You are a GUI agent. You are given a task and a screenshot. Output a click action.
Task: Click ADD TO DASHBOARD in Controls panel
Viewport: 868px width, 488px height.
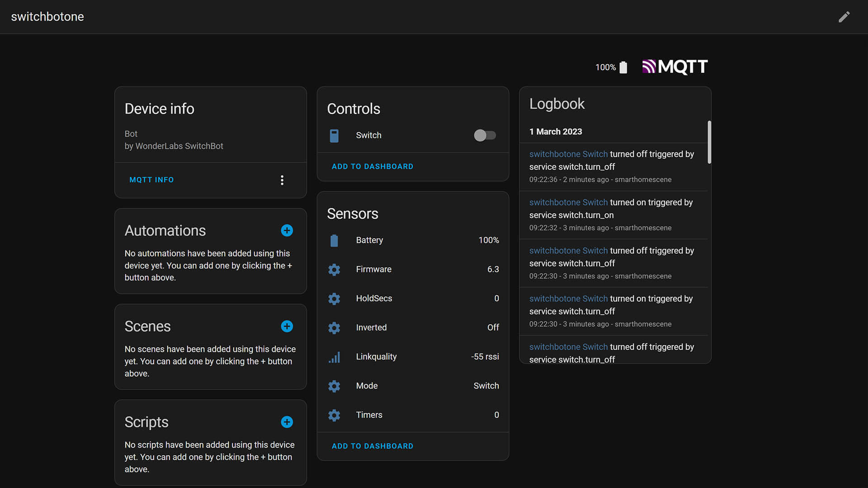pyautogui.click(x=373, y=166)
